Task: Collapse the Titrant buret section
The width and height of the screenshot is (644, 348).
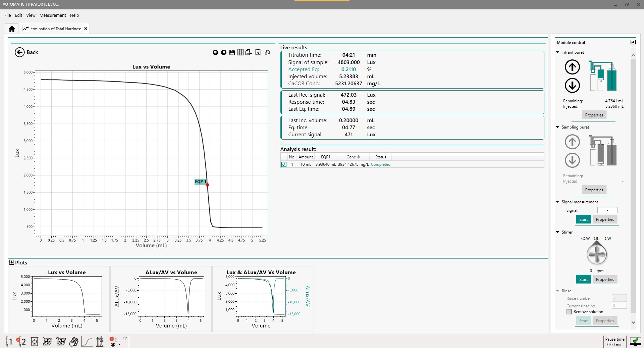Action: pyautogui.click(x=557, y=52)
